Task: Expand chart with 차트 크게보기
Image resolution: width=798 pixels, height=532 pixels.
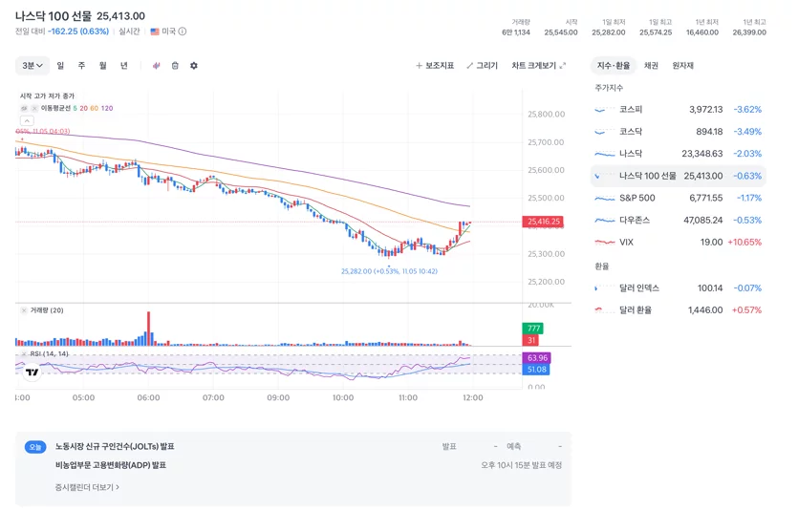Action: (x=538, y=66)
